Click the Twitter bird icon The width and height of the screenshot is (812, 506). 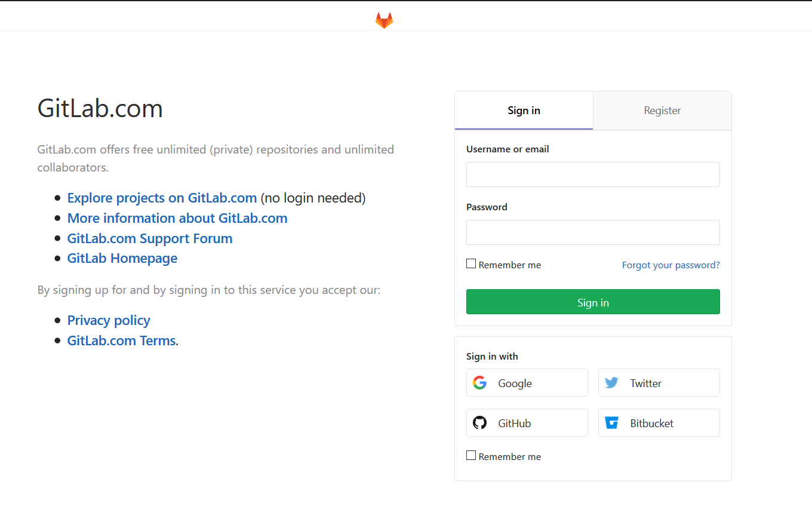tap(611, 383)
